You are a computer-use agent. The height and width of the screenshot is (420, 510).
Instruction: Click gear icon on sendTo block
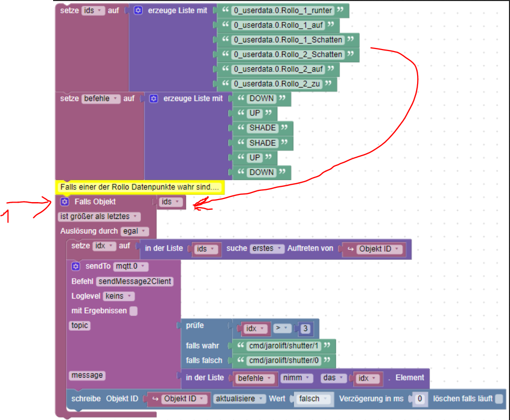[76, 266]
